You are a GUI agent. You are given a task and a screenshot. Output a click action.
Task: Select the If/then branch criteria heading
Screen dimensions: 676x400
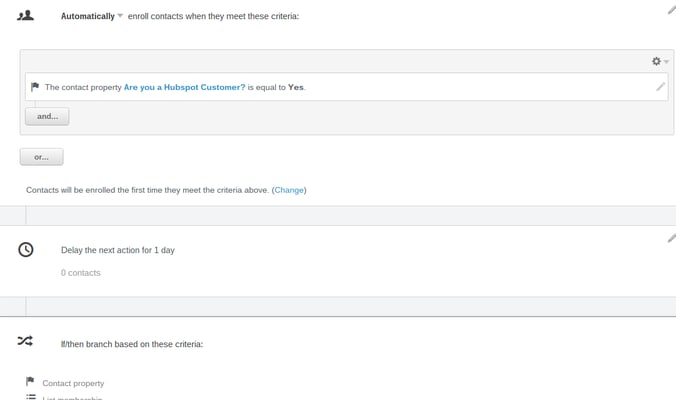coord(132,344)
